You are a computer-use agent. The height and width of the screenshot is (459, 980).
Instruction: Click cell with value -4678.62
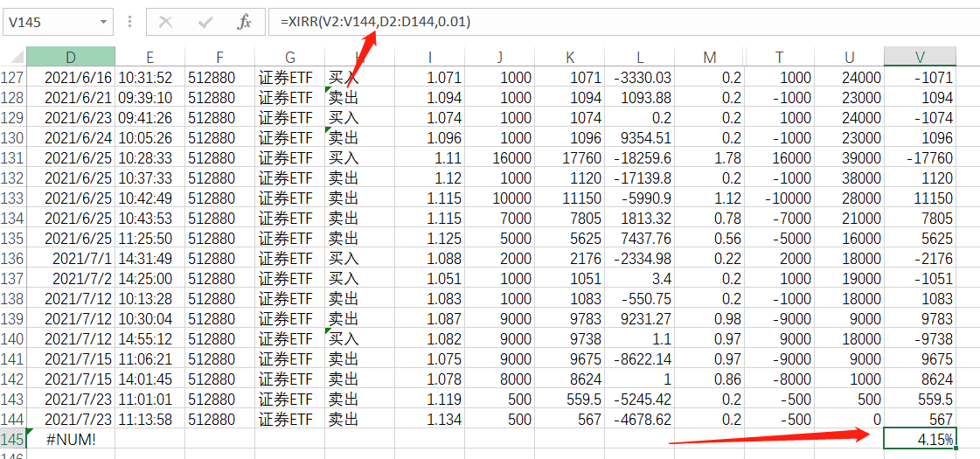click(x=640, y=419)
